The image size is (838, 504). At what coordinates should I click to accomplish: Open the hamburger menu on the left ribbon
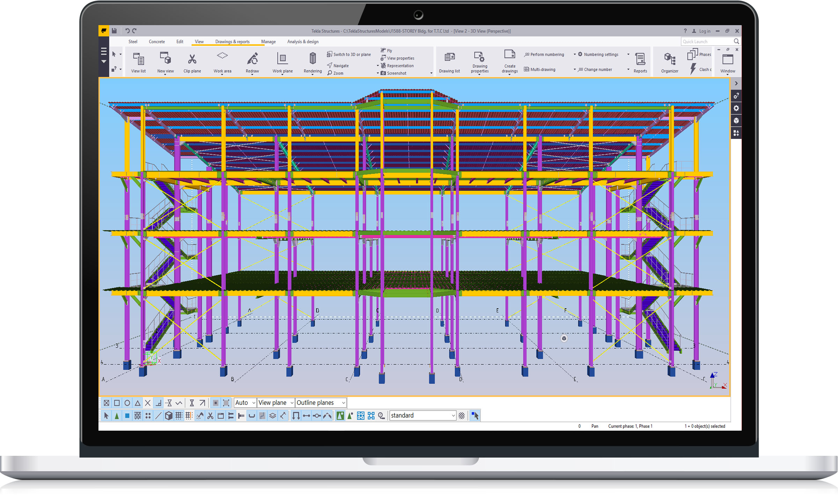point(104,52)
